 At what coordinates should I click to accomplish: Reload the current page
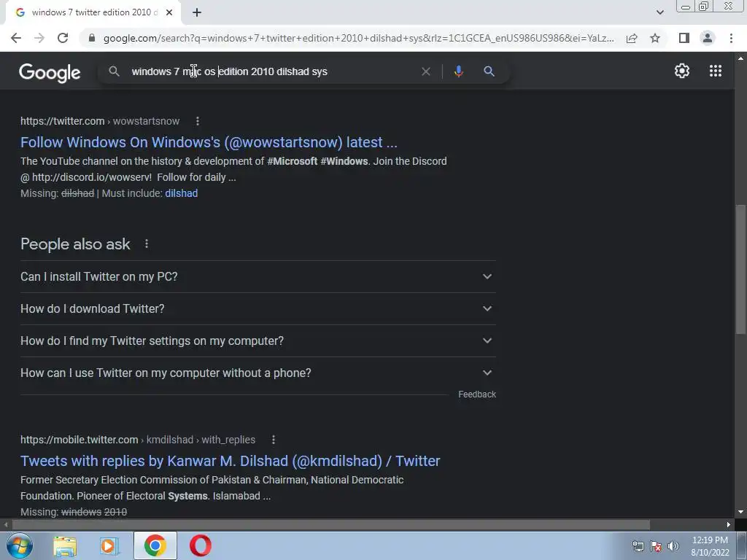63,38
